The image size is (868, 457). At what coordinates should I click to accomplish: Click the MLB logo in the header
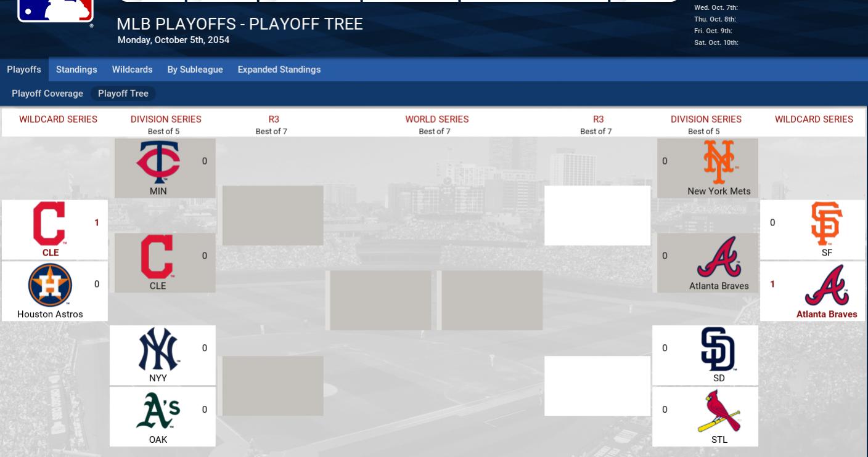55,10
